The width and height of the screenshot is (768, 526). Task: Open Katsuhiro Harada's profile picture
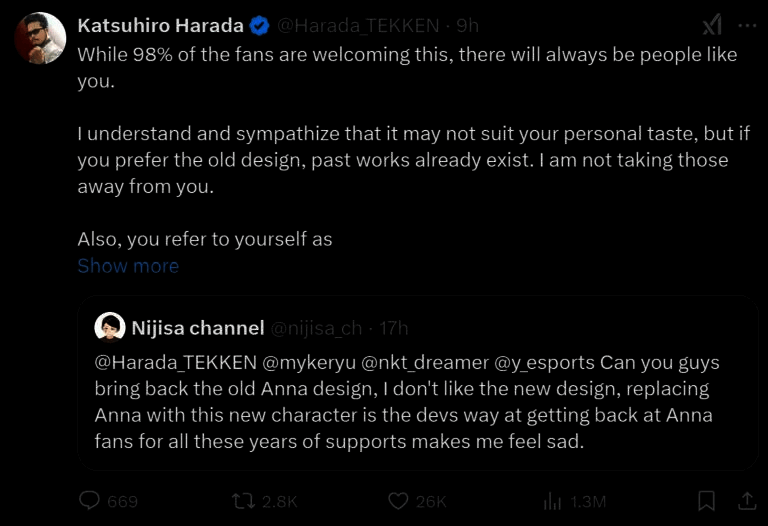[x=40, y=38]
